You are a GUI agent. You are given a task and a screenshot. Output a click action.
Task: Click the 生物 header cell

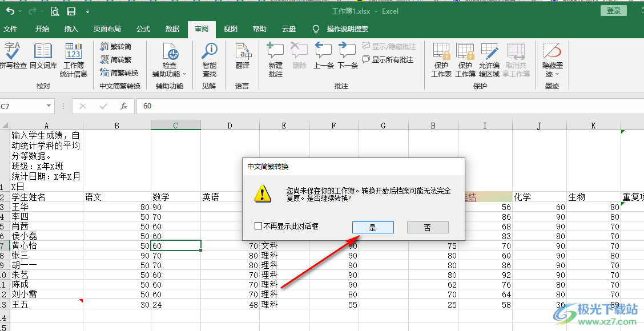coord(594,197)
